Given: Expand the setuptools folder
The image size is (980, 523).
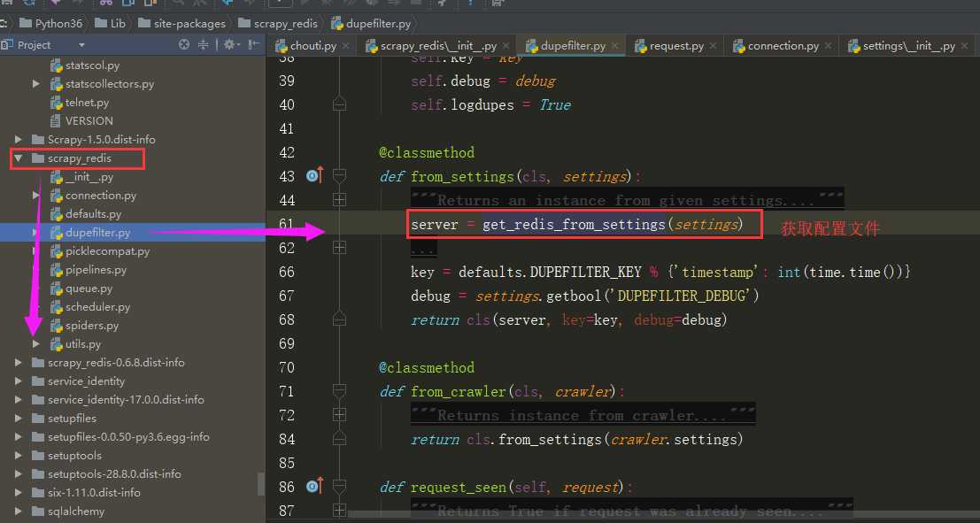Looking at the screenshot, I should click(x=18, y=456).
